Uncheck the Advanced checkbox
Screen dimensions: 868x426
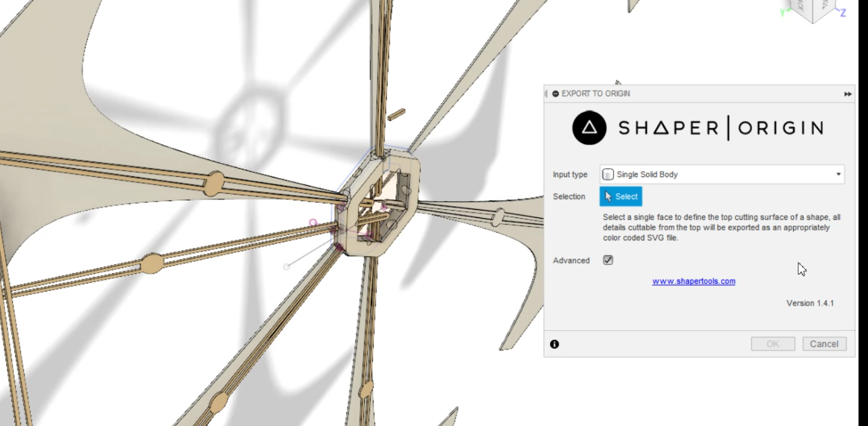tap(608, 260)
